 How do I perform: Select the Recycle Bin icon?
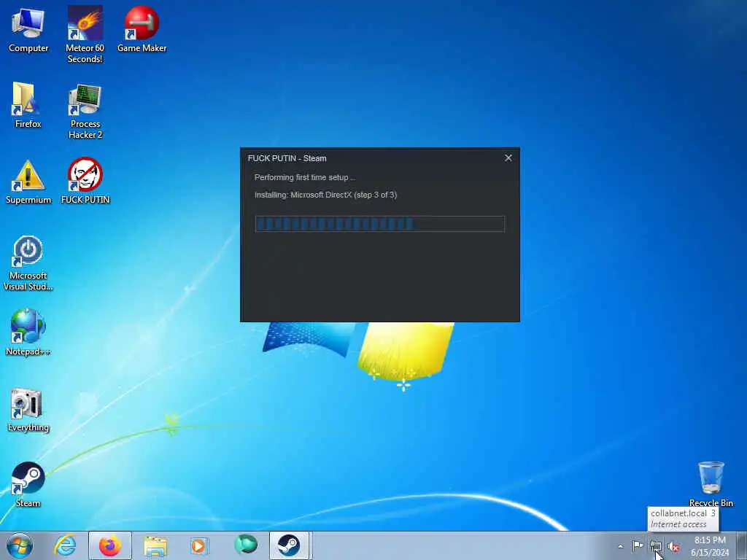[x=711, y=484]
